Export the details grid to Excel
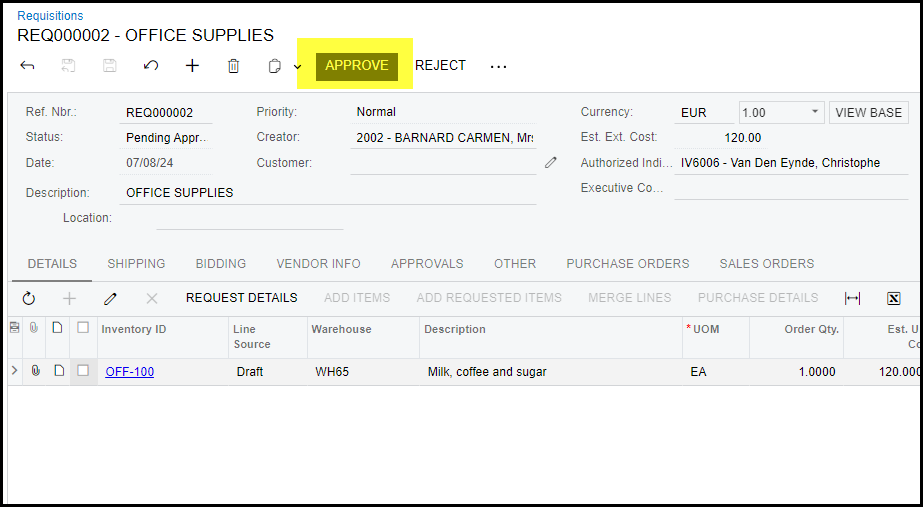The width and height of the screenshot is (923, 507). [894, 298]
